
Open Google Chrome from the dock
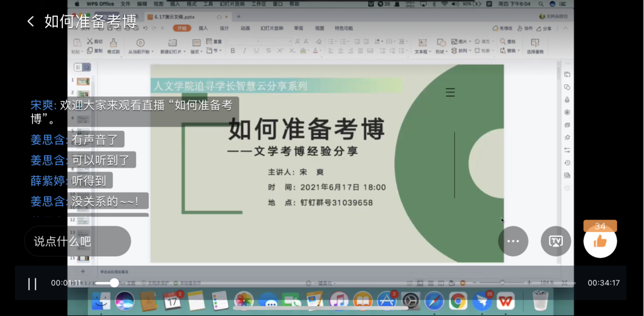(458, 301)
